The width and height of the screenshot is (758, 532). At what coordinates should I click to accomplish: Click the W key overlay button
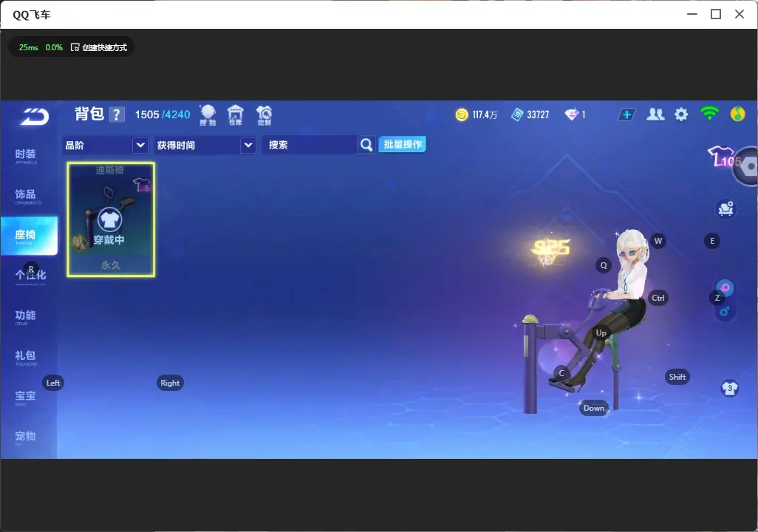[x=658, y=241]
